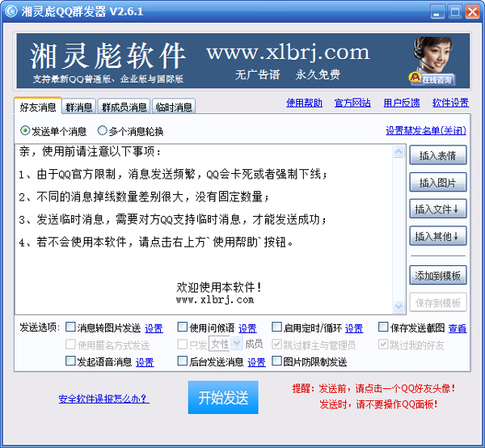Open 设置 link for 使用问候语
Viewport: 485px width, 448px height.
[247, 328]
